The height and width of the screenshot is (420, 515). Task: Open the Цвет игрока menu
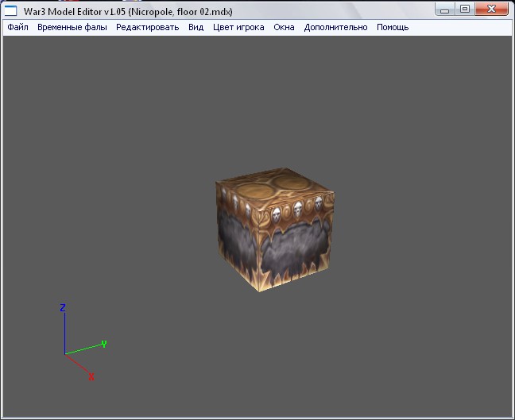pyautogui.click(x=238, y=27)
